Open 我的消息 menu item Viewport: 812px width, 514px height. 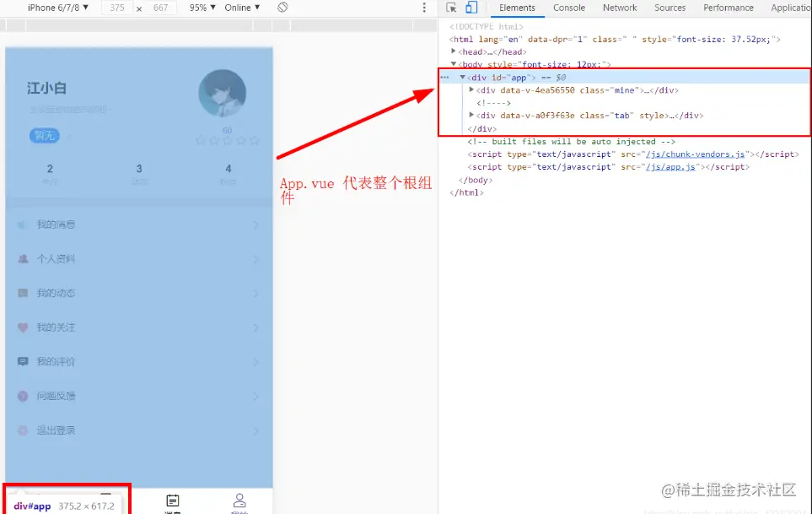pyautogui.click(x=139, y=225)
